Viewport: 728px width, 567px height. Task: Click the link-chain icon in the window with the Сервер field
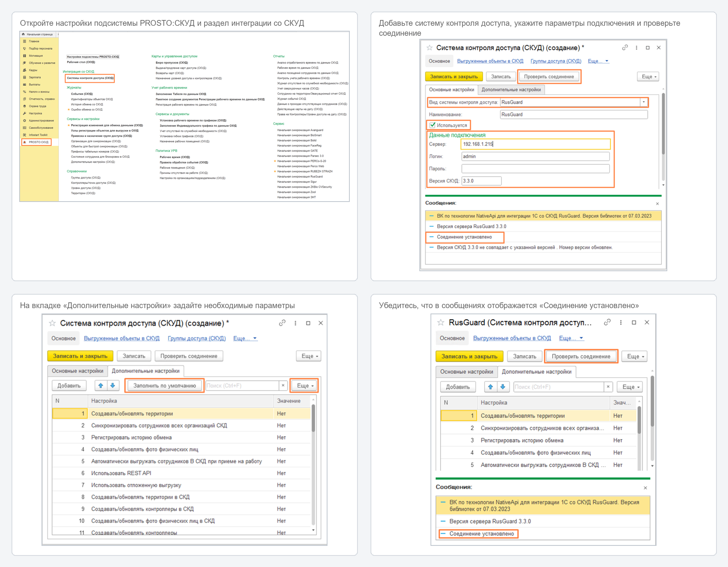(x=625, y=48)
